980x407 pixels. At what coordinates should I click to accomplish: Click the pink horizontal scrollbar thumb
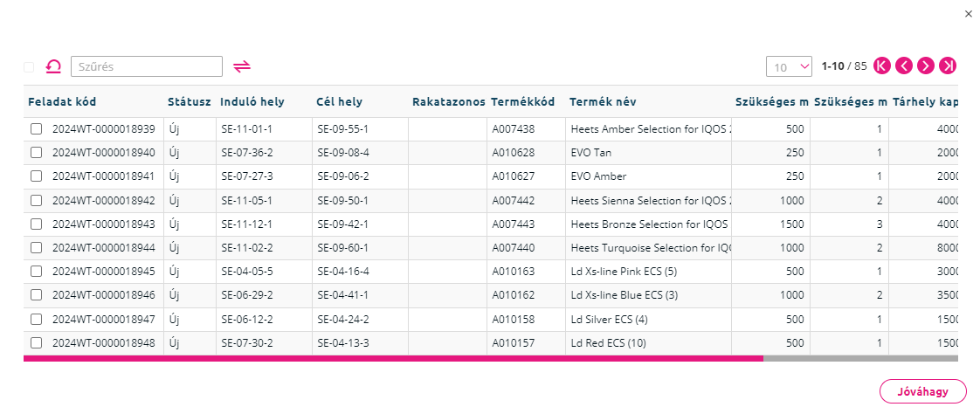(393, 359)
